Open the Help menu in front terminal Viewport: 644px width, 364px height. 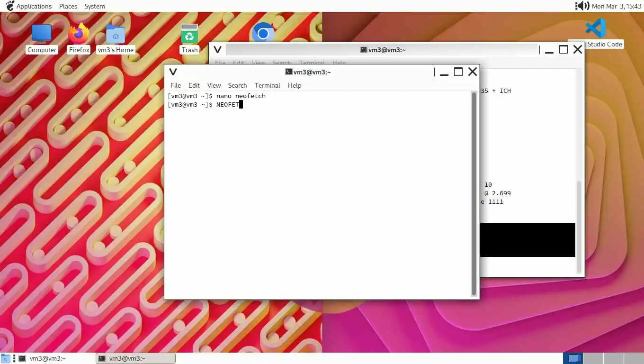pyautogui.click(x=295, y=85)
